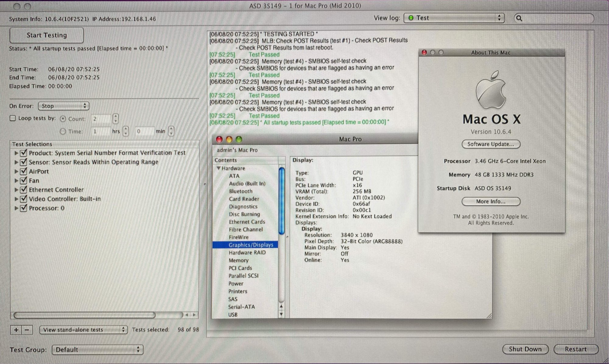The height and width of the screenshot is (364, 609).
Task: Uncheck the Fan test checkbox
Action: (24, 180)
